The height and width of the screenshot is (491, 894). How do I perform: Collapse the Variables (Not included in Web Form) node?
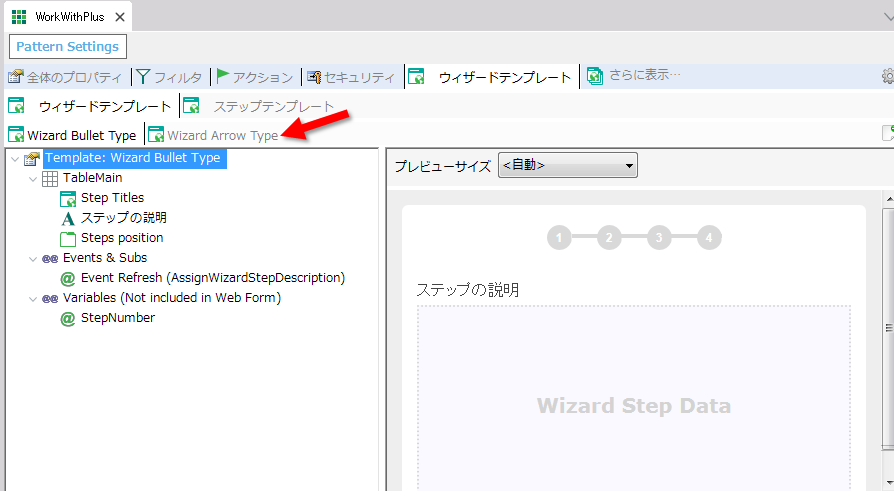[x=33, y=299]
